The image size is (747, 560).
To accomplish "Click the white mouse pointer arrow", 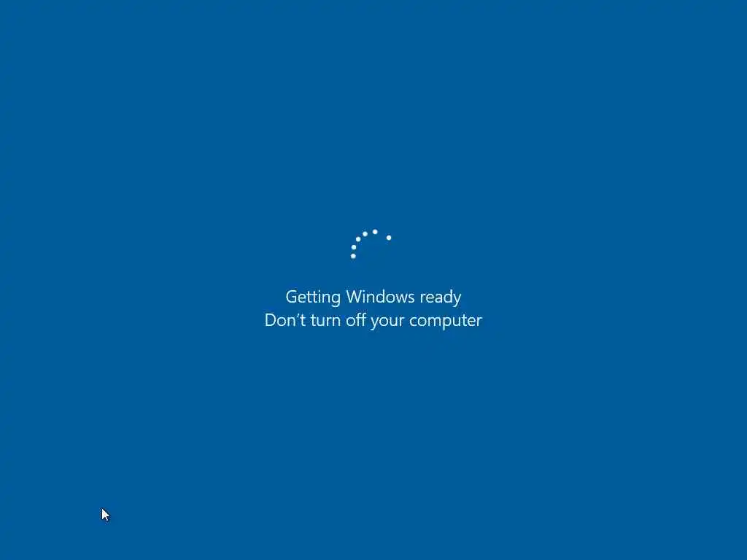I will coord(105,515).
